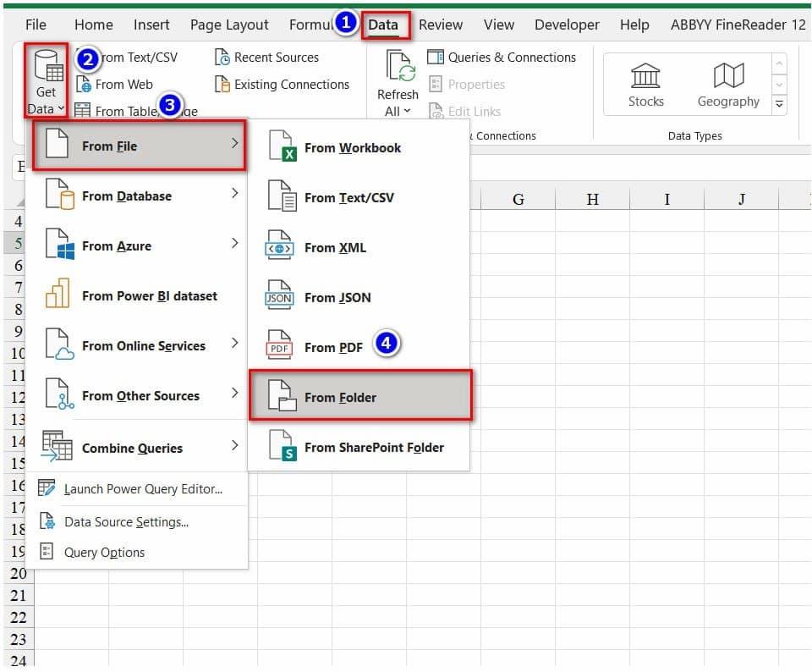812x672 pixels.
Task: Select column H header
Action: 592,200
